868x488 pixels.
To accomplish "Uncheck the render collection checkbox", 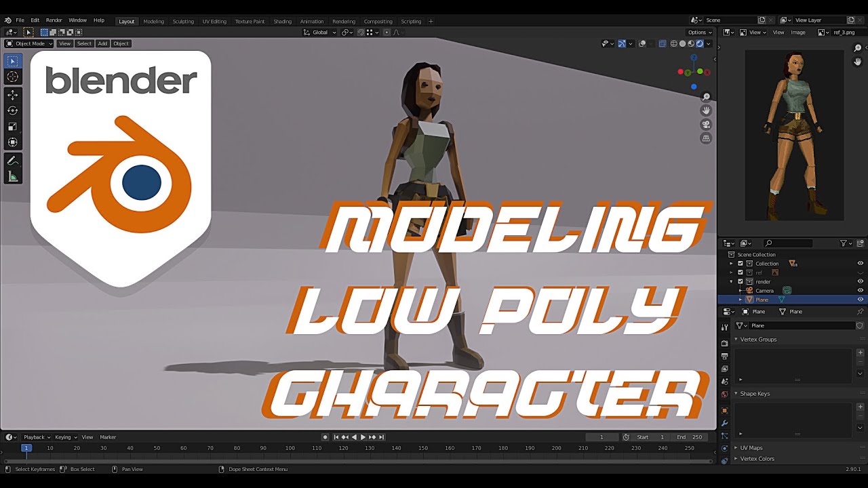I will [x=741, y=281].
